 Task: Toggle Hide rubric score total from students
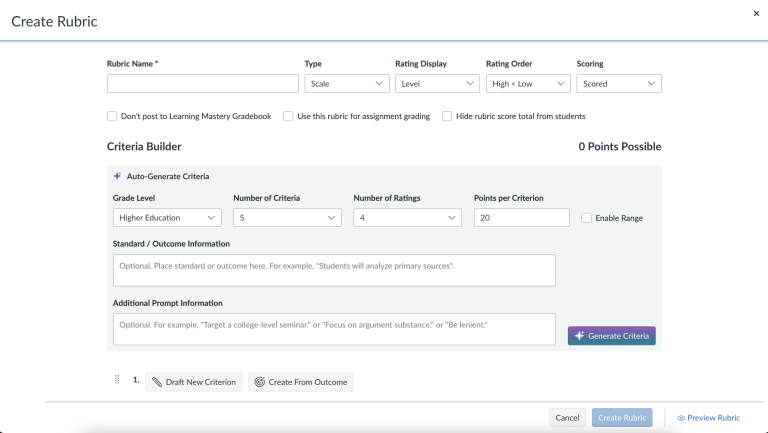(447, 116)
